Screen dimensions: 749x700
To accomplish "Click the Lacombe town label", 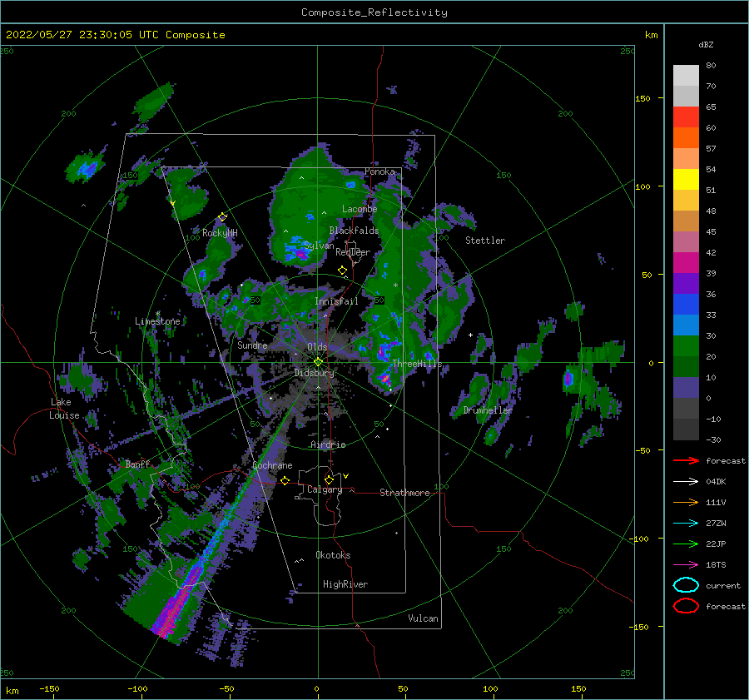I will pos(360,209).
